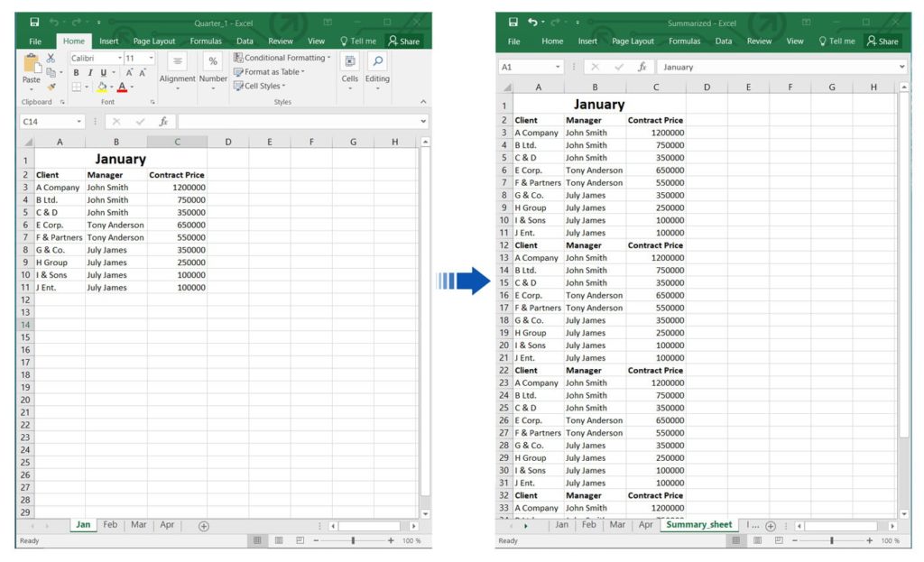924x562 pixels.
Task: Click the Share button
Action: tap(403, 41)
